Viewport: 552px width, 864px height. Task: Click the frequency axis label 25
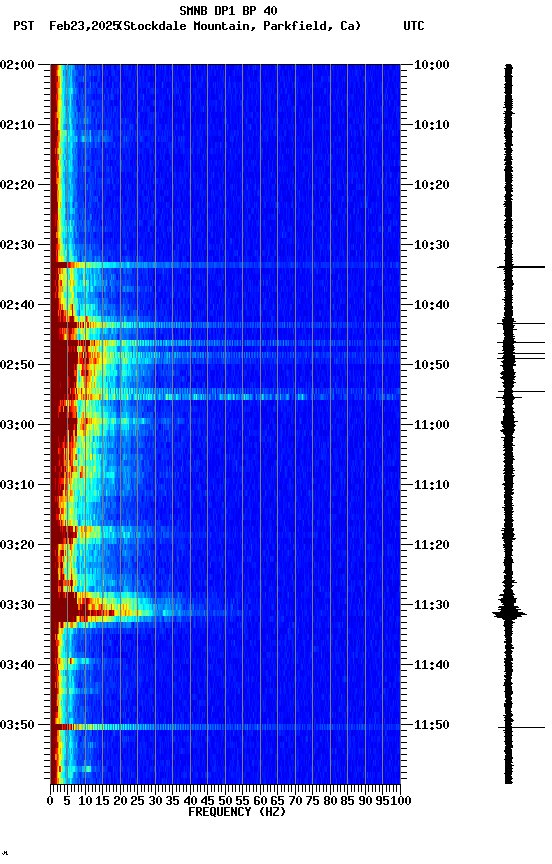click(x=138, y=801)
